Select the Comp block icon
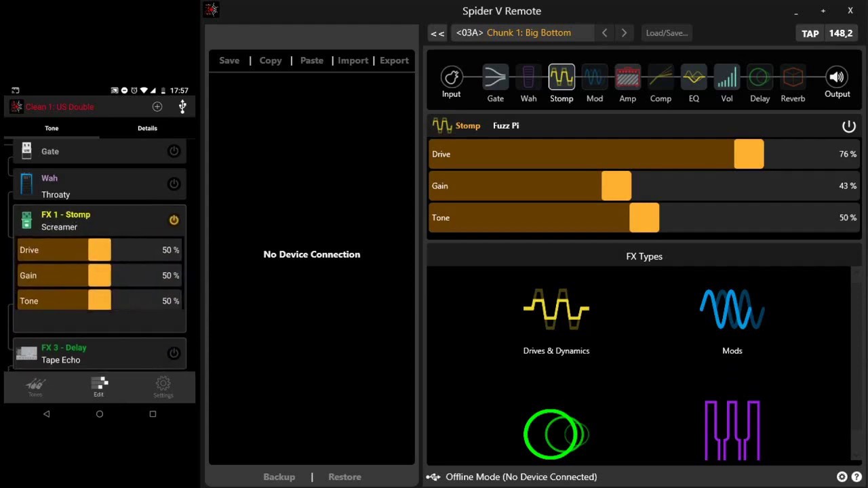 point(660,77)
